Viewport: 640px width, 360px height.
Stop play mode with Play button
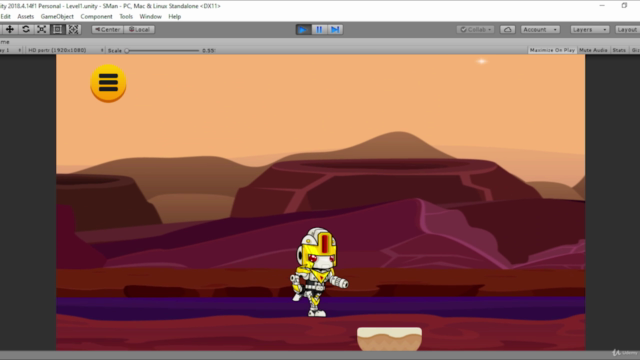coord(303,29)
